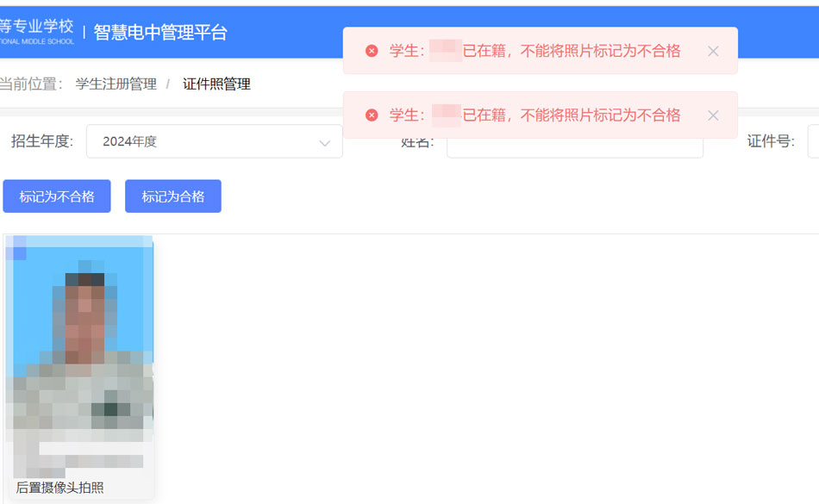Click the X icon on the first error message
819x504 pixels.
pos(713,51)
